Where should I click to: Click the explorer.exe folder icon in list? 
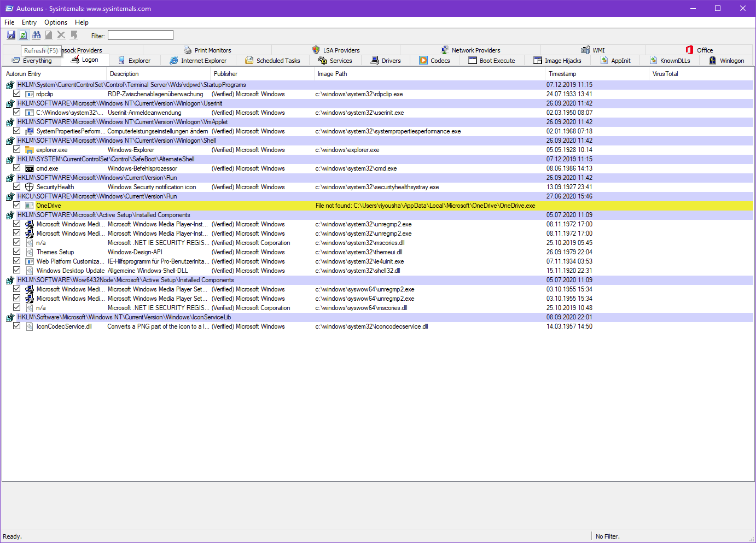pyautogui.click(x=30, y=150)
